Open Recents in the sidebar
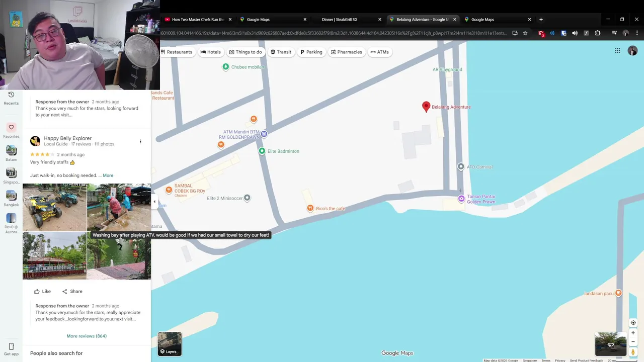 click(11, 99)
